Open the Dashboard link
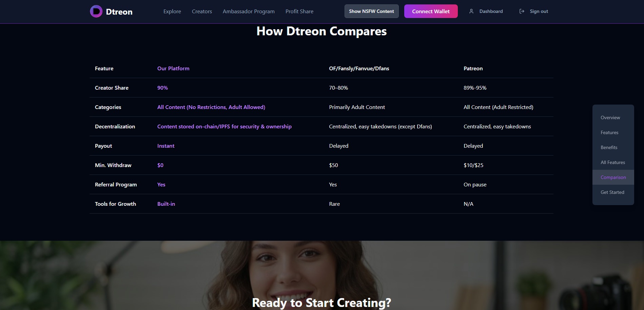The width and height of the screenshot is (644, 310). coord(491,12)
